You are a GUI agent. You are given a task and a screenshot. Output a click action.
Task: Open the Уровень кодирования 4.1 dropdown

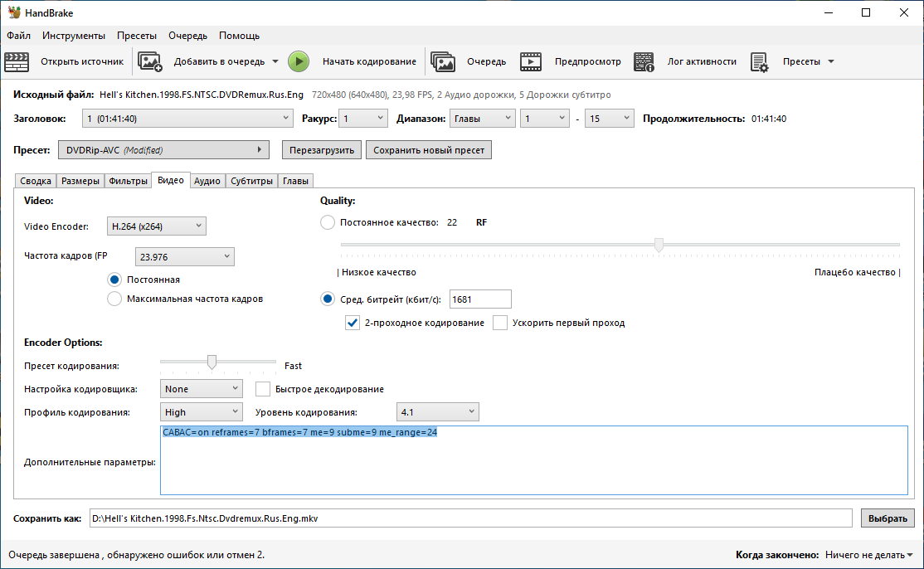tap(437, 412)
